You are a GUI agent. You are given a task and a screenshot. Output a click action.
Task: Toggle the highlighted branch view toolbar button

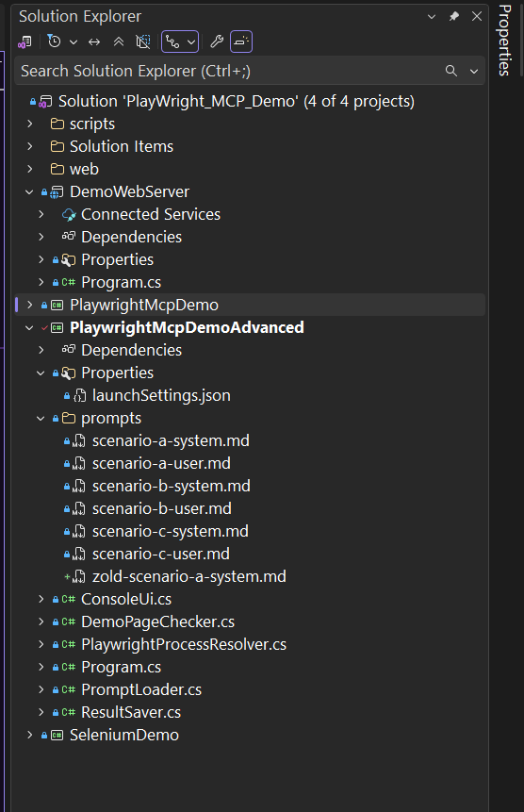click(x=172, y=41)
